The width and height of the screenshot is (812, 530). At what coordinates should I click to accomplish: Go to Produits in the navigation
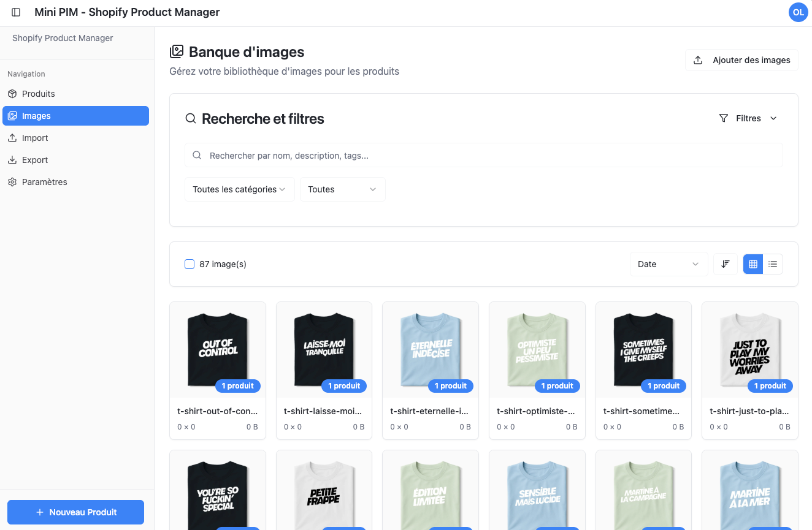tap(39, 94)
